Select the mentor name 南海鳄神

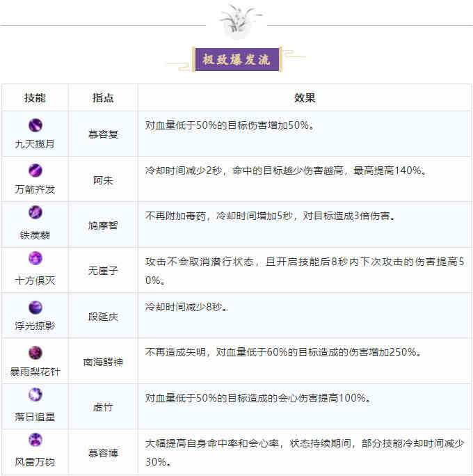click(103, 362)
